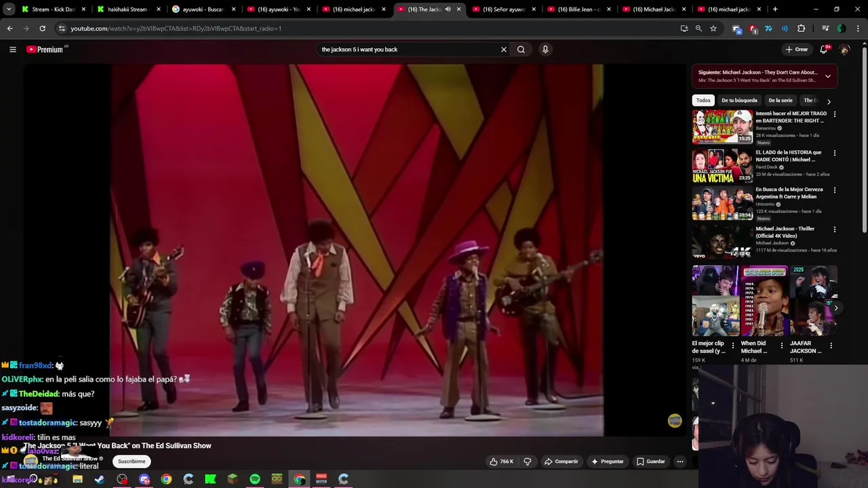The width and height of the screenshot is (868, 488).
Task: Open the Kick app on the taskbar
Action: pos(210,479)
